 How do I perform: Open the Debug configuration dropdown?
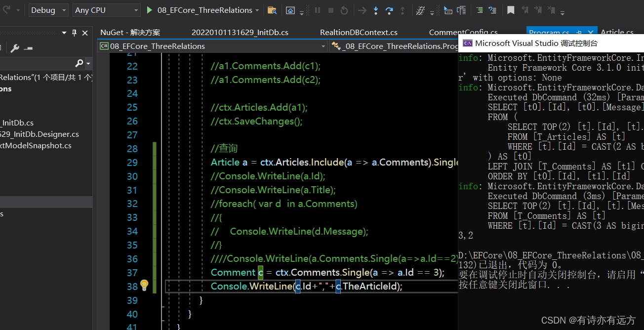48,10
